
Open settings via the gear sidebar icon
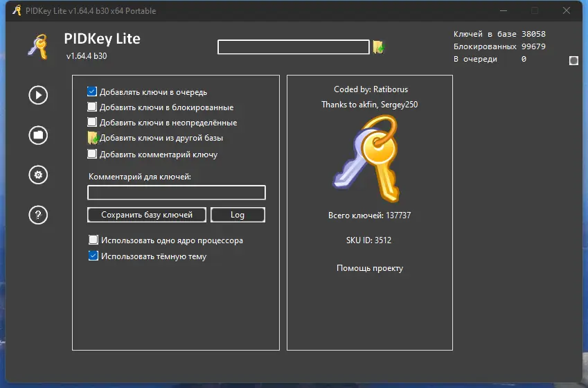click(x=38, y=175)
